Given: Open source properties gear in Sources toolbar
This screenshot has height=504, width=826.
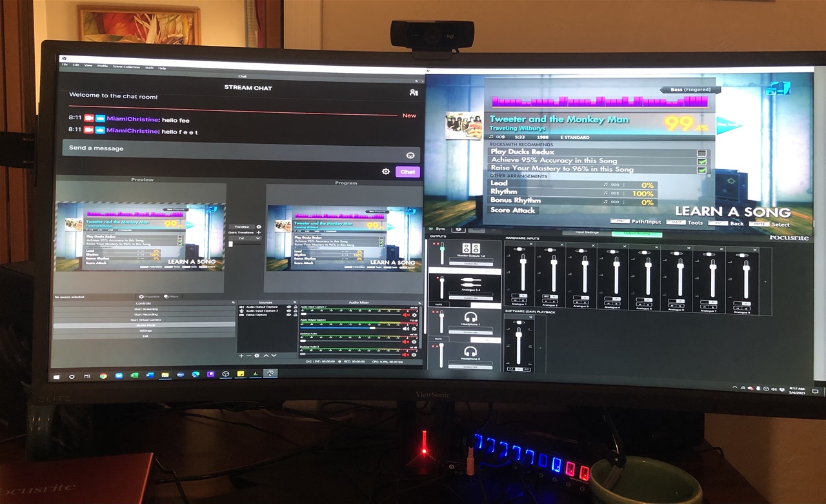Looking at the screenshot, I should click(257, 356).
